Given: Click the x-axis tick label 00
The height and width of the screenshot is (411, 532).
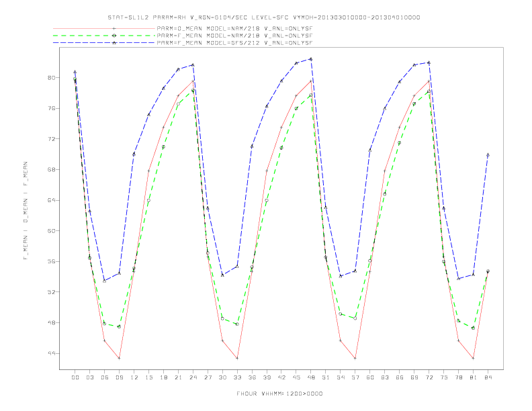Looking at the screenshot, I should (x=75, y=377).
